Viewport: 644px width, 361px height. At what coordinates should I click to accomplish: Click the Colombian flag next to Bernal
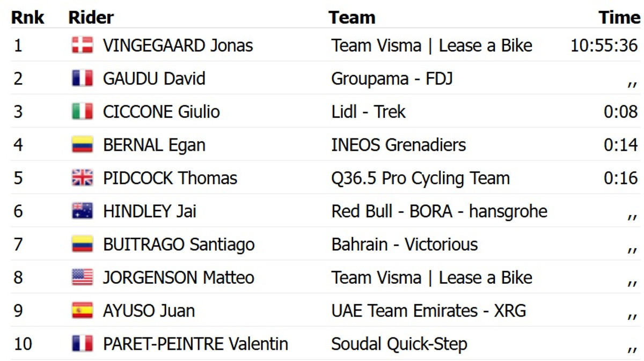tap(82, 145)
